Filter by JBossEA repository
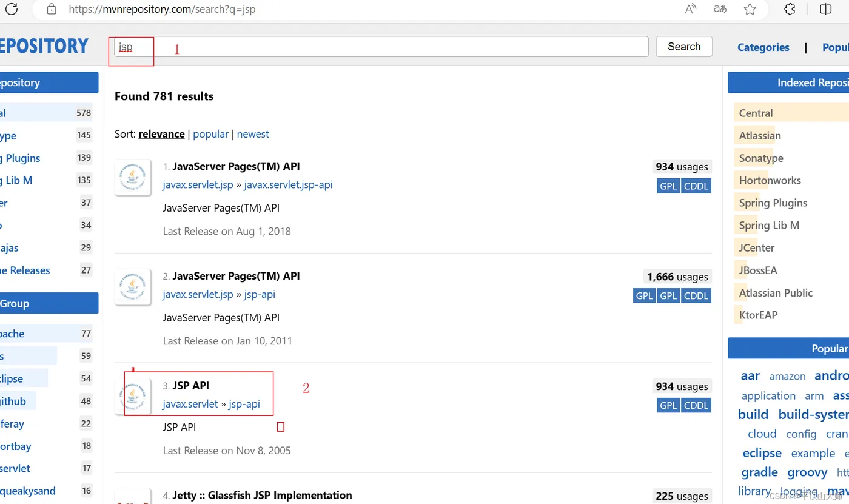Image resolution: width=849 pixels, height=504 pixels. coord(758,270)
